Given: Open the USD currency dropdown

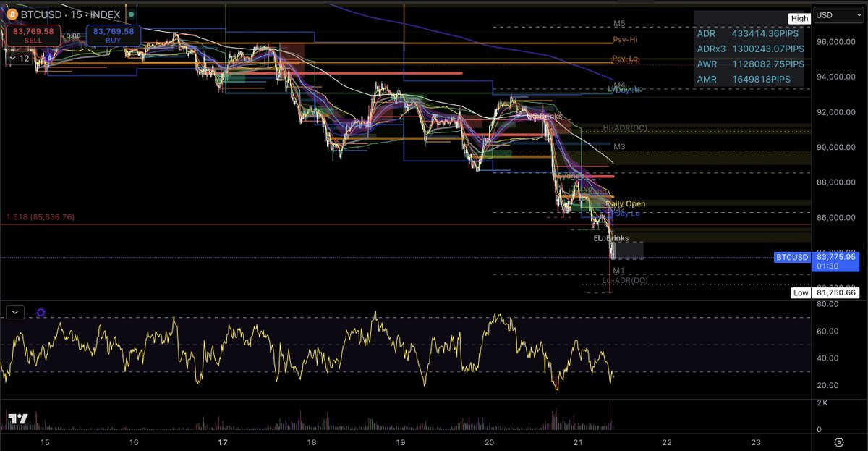Looking at the screenshot, I should point(838,14).
